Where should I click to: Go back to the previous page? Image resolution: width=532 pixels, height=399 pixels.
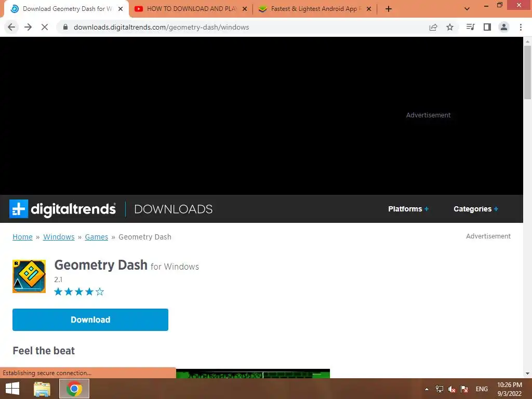(11, 27)
